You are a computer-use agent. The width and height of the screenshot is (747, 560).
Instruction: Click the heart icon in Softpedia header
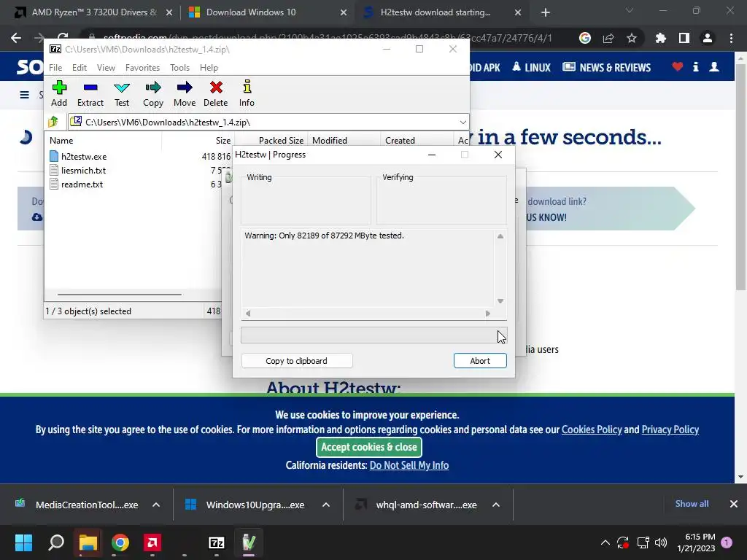pyautogui.click(x=678, y=66)
